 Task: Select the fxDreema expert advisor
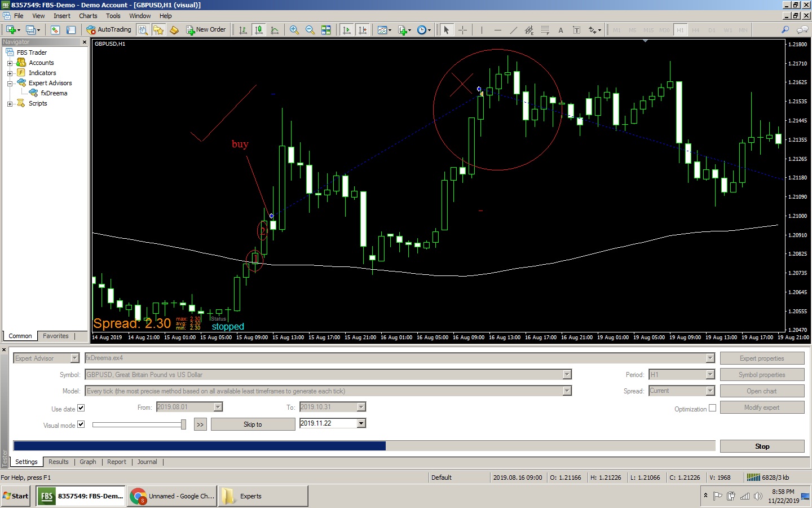[54, 93]
